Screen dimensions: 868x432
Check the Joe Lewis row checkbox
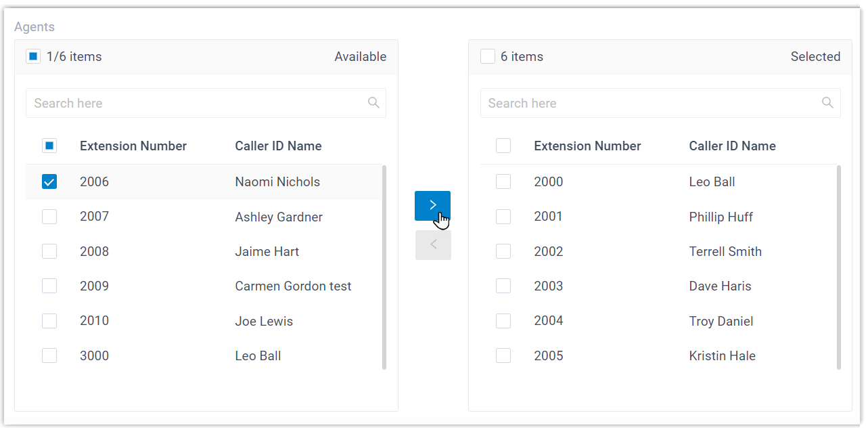tap(49, 321)
